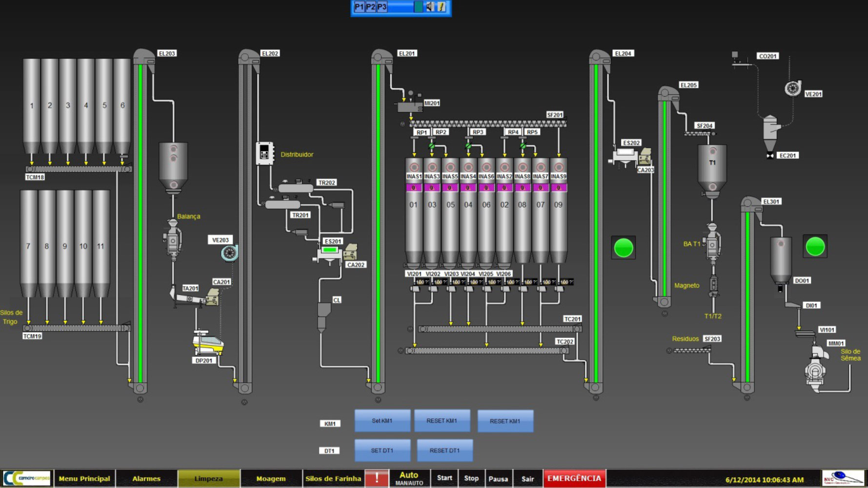Image resolution: width=868 pixels, height=488 pixels.
Task: Select the VE203 fan icon
Action: click(x=229, y=253)
